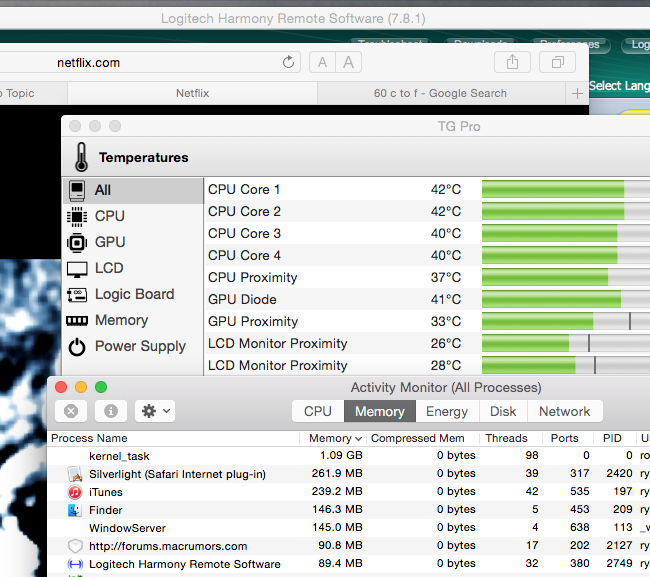
Task: Sort by the Memory column header
Action: [335, 438]
